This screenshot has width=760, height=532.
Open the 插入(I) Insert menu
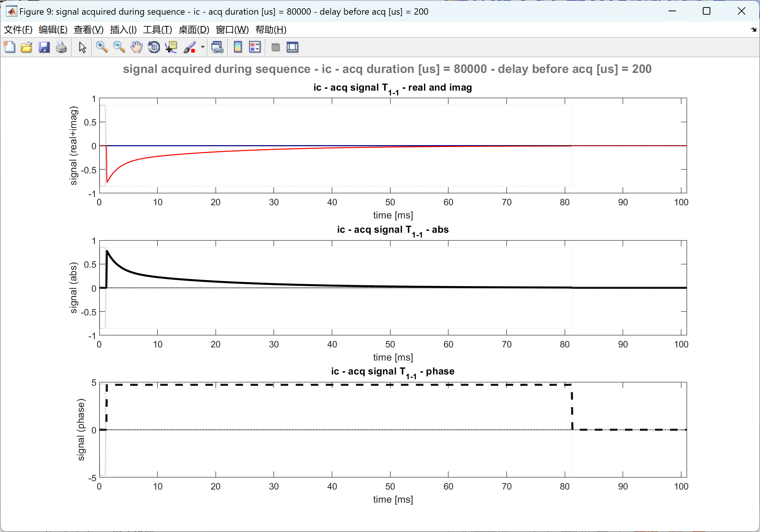[123, 30]
